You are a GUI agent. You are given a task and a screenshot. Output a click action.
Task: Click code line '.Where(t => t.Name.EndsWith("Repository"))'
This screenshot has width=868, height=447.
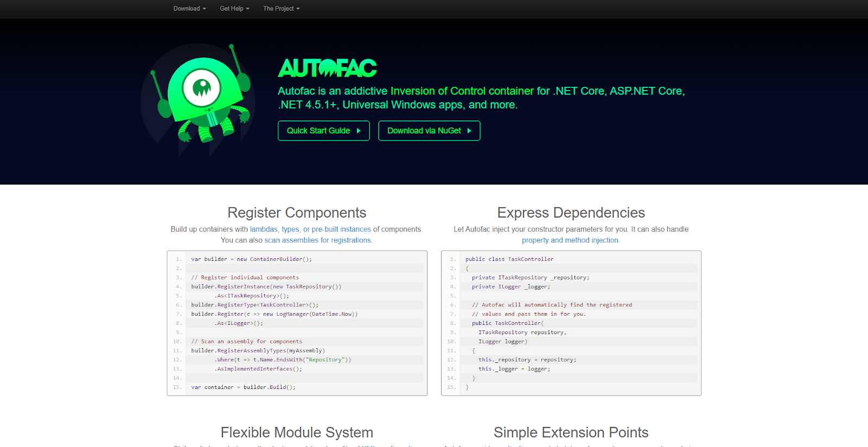(283, 360)
